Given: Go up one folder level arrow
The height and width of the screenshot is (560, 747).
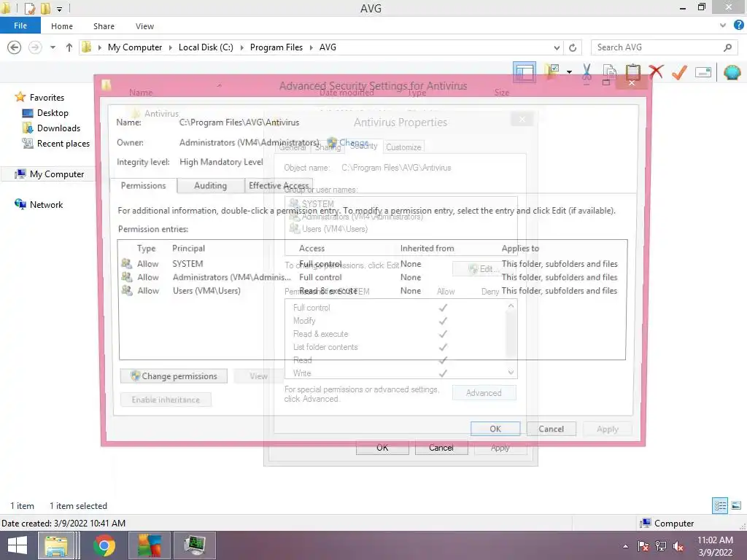Looking at the screenshot, I should [x=69, y=47].
